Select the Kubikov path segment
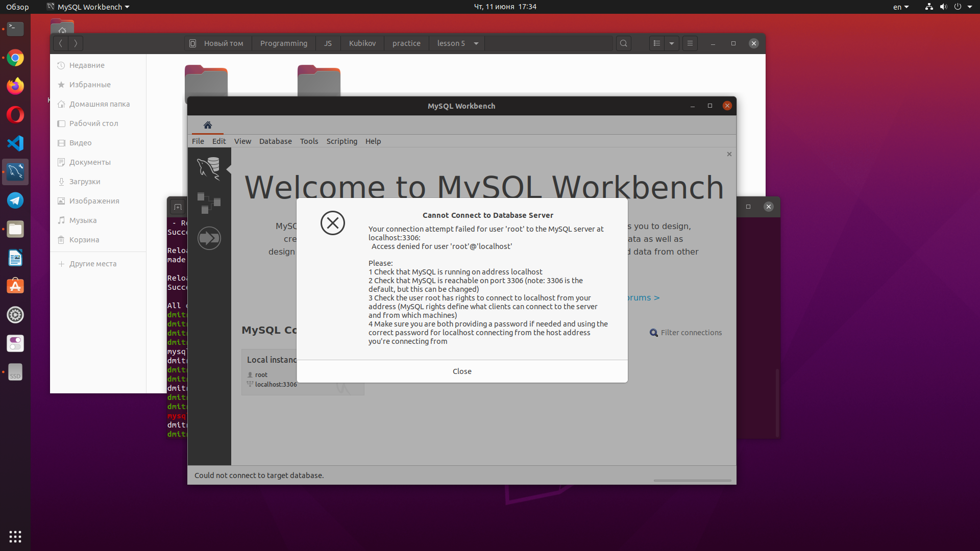This screenshot has height=551, width=980. [x=362, y=43]
